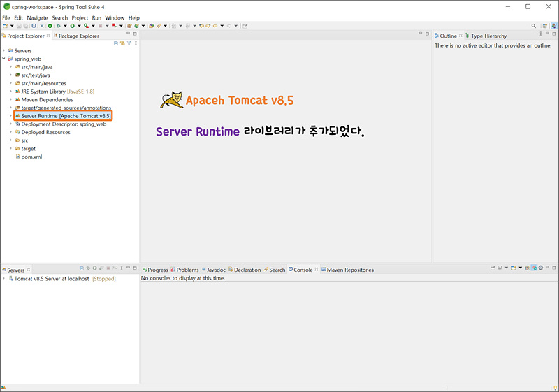Click the lightbulb tip icon in status bar
This screenshot has width=559, height=392.
point(555,388)
